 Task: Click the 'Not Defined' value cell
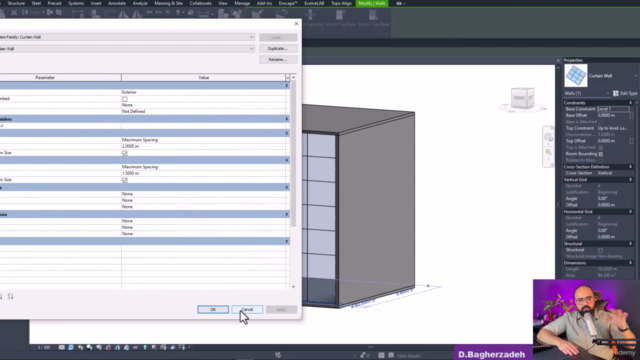pyautogui.click(x=204, y=111)
